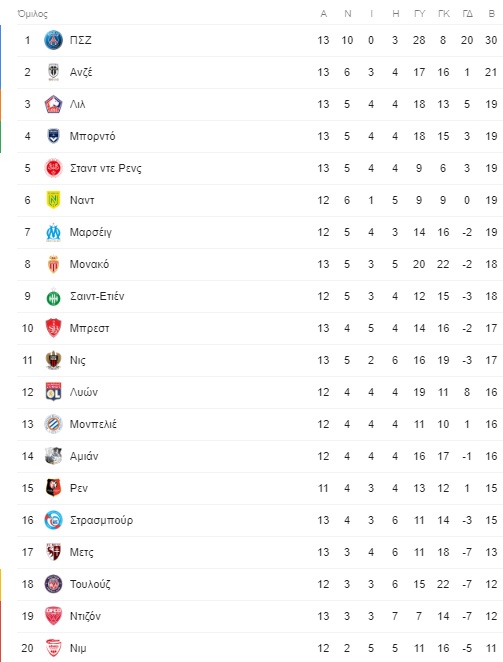Screen dimensions: 503x662
Task: Click the Μπρεστ team name
Action: [x=90, y=328]
